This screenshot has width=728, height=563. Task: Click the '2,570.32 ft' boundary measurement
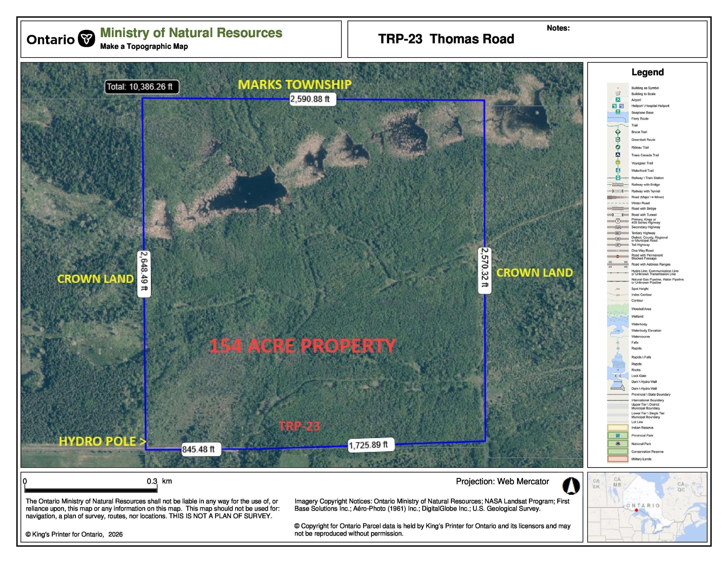485,271
